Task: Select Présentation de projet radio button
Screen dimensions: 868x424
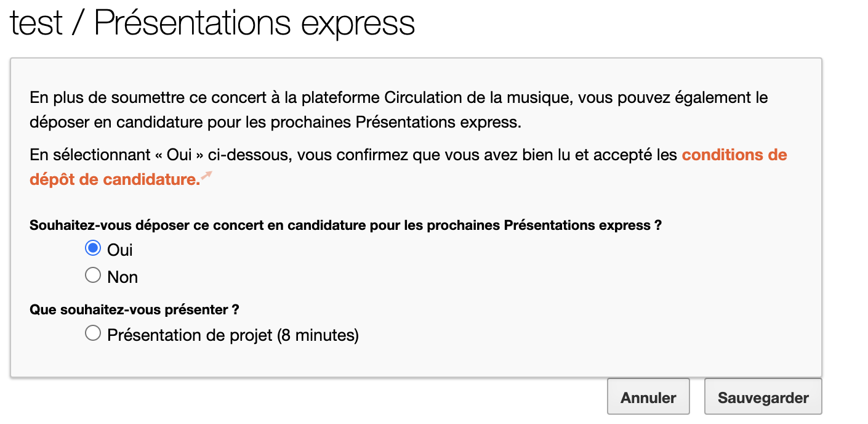Action: (x=93, y=333)
